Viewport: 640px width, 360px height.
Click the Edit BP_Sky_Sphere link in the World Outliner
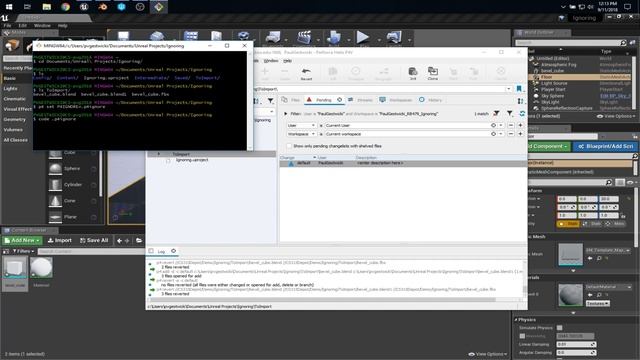click(x=615, y=96)
